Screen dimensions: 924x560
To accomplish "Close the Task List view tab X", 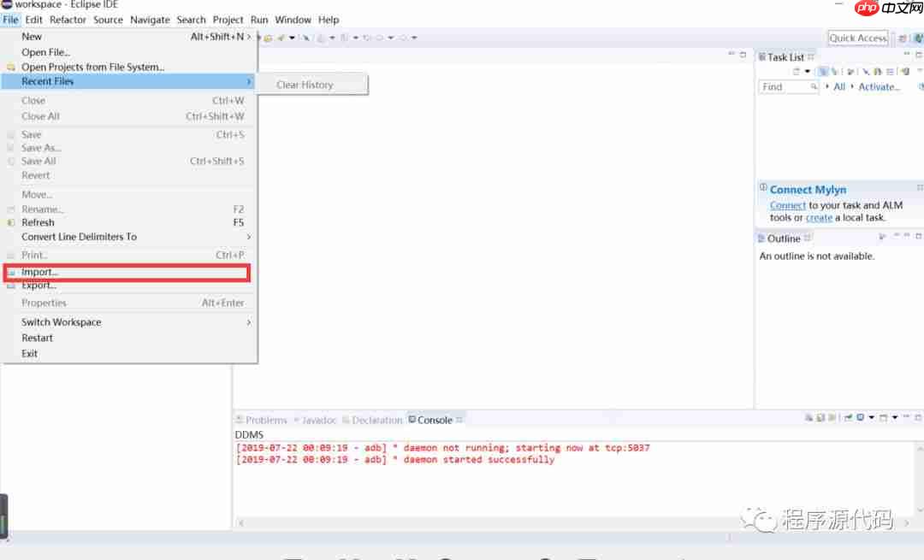I will (811, 56).
